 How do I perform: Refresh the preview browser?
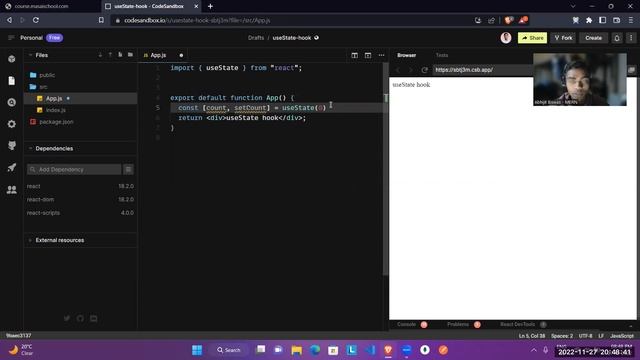424,70
